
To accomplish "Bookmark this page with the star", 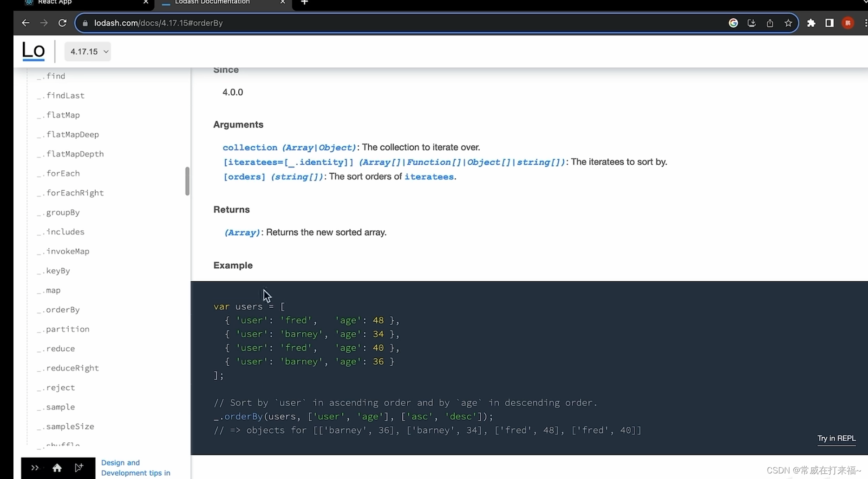I will click(788, 23).
